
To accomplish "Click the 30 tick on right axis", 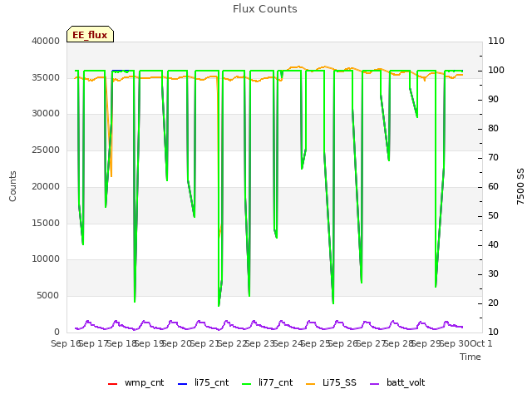I will click(x=493, y=274).
